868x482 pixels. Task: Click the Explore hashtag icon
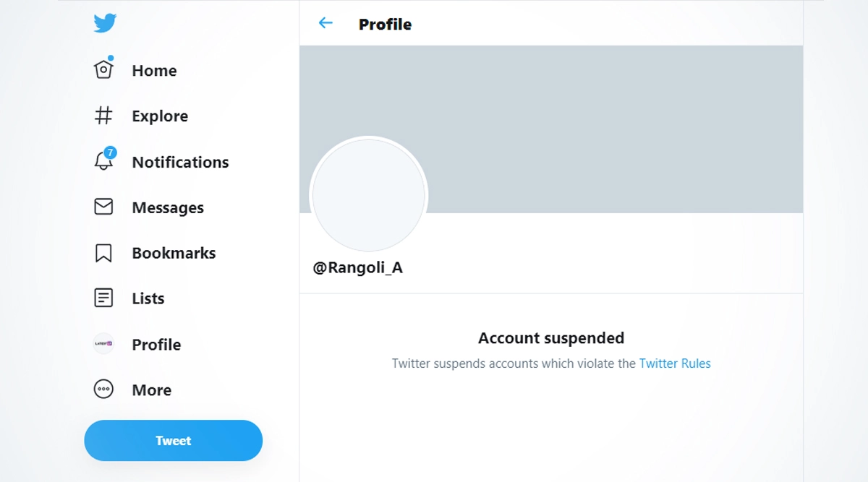click(x=104, y=116)
